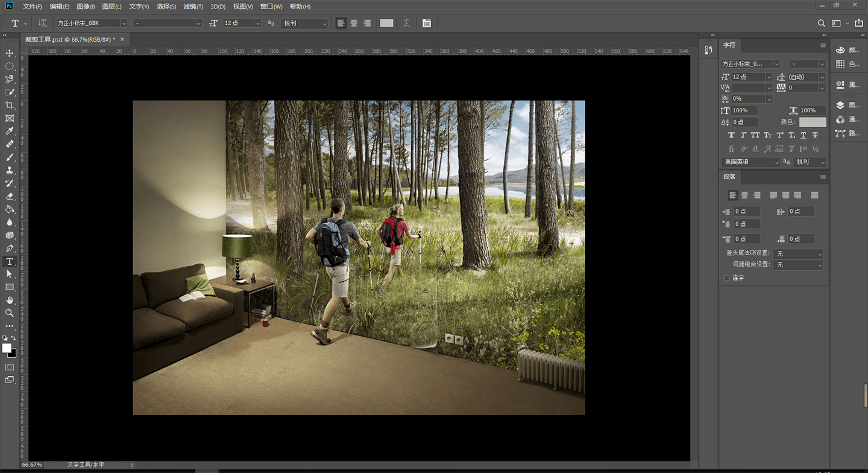The height and width of the screenshot is (473, 868).
Task: Click the 66.67% zoom level field
Action: [33, 465]
